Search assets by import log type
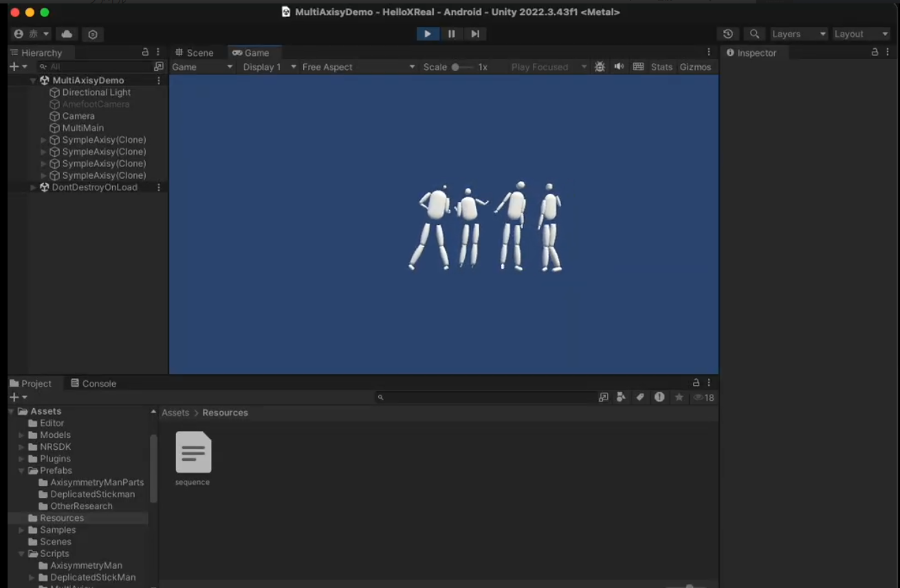Viewport: 900px width, 588px height. tap(659, 398)
